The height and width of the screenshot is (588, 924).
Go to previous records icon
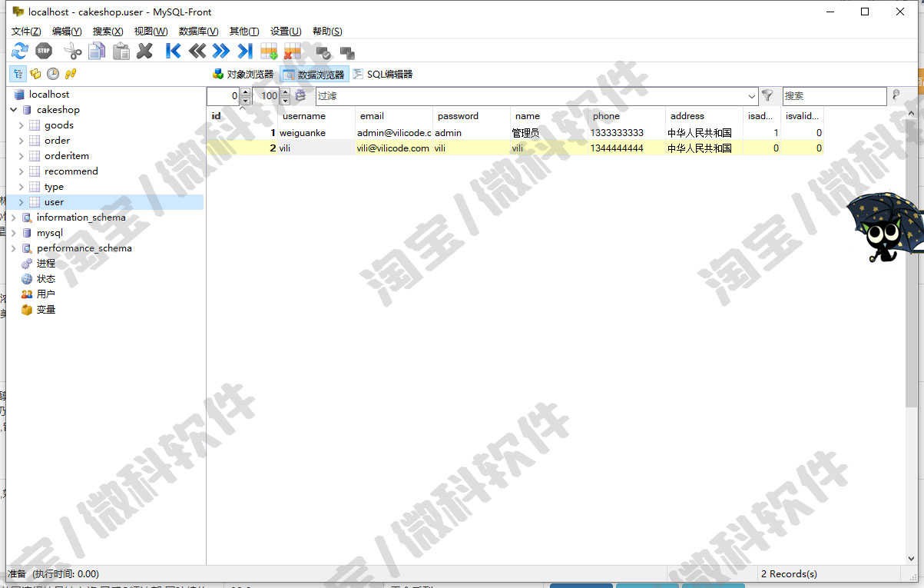197,51
